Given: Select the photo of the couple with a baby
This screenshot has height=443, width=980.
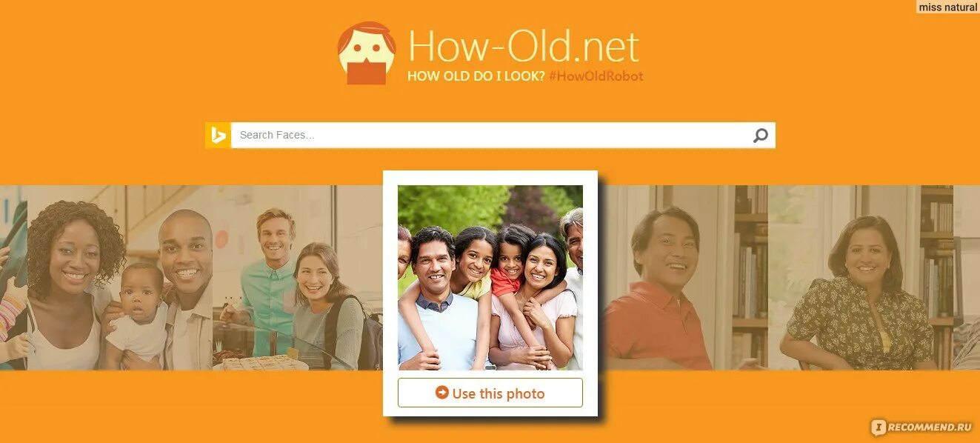Looking at the screenshot, I should 120,278.
